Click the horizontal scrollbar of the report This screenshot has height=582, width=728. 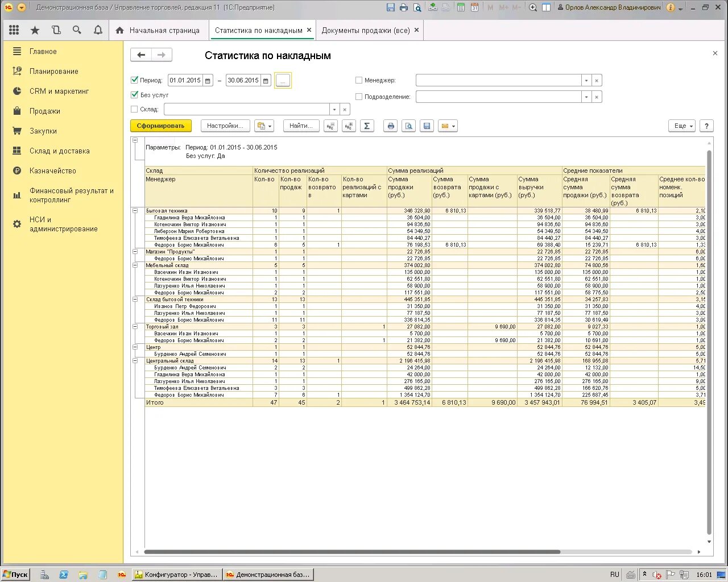pyautogui.click(x=353, y=552)
